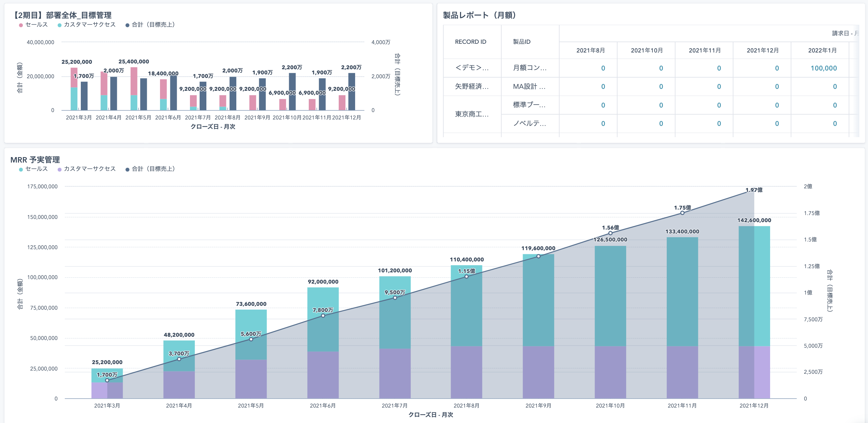This screenshot has width=868, height=423.
Task: Click the 9,500万 target line point
Action: point(395,298)
